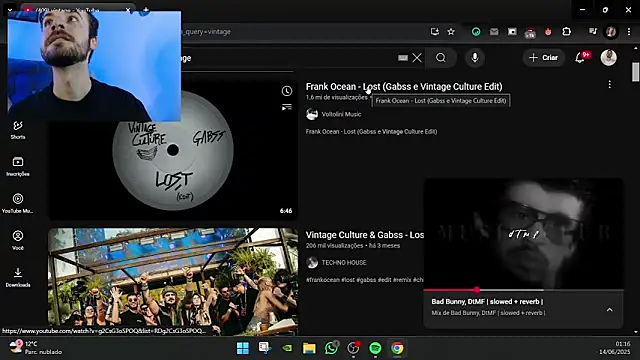Open the Voltolini Music channel
640x360 pixels.
341,114
